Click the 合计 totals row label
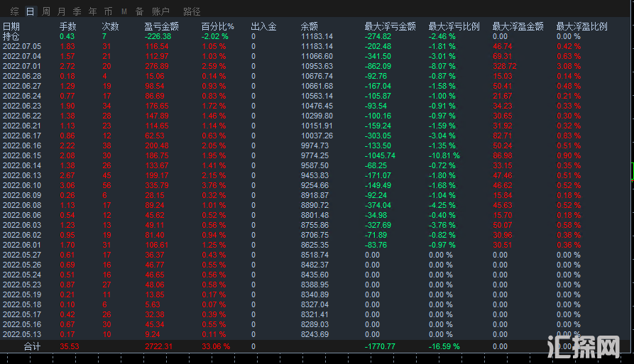The height and width of the screenshot is (364, 634). [x=32, y=346]
